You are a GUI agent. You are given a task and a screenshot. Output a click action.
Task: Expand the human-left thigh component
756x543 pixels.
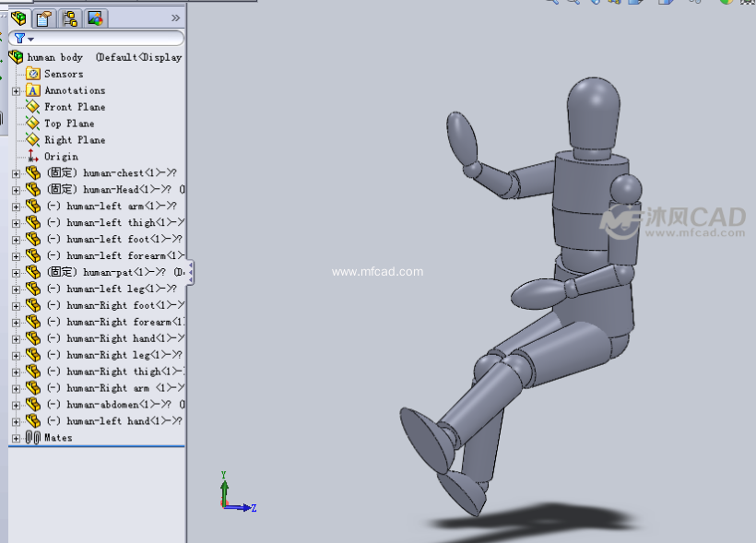point(16,223)
